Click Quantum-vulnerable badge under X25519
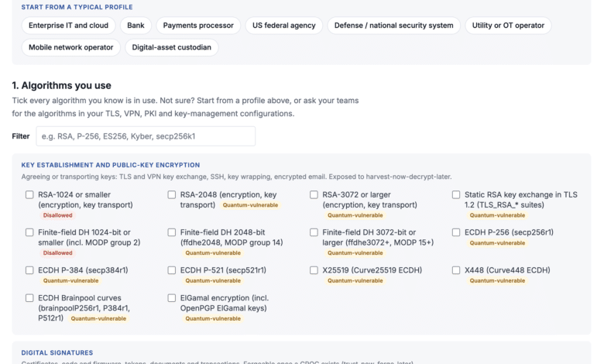The image size is (604, 364). 355,281
